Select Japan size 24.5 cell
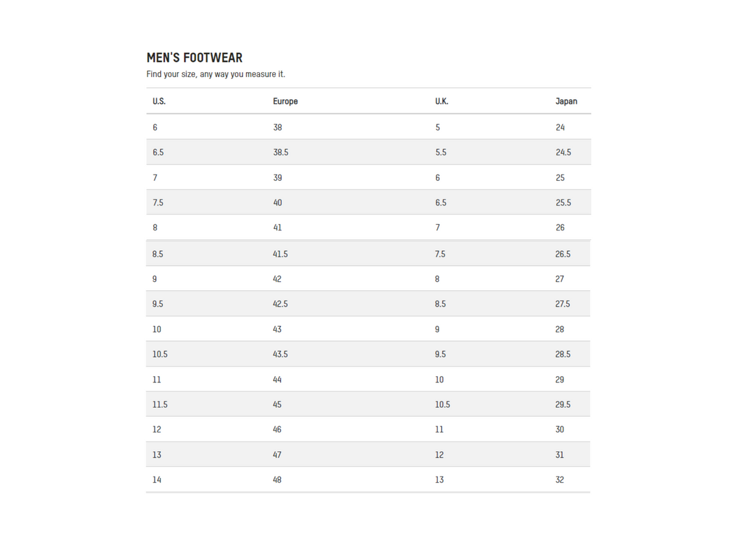The width and height of the screenshot is (756, 535). [x=563, y=152]
